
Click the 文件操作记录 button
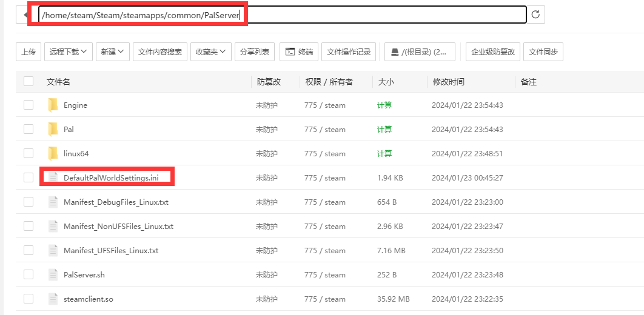click(x=349, y=51)
